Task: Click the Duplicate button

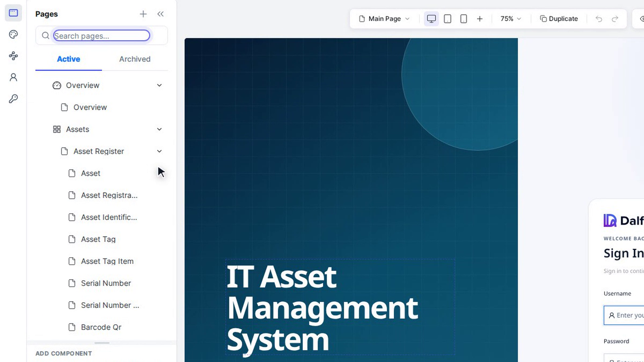Action: [559, 19]
